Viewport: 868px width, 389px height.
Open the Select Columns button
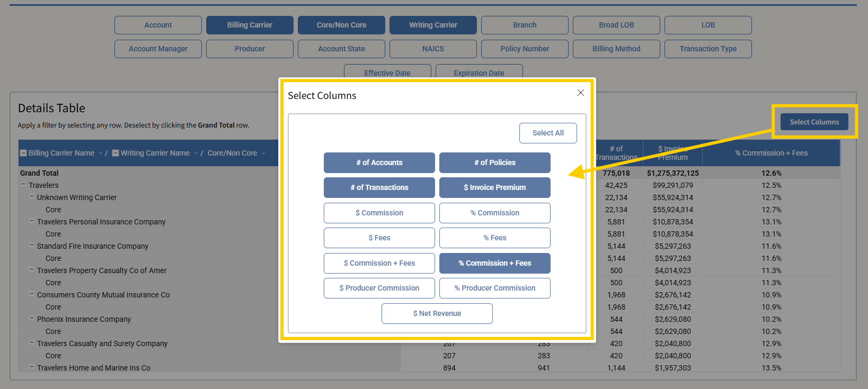click(814, 122)
